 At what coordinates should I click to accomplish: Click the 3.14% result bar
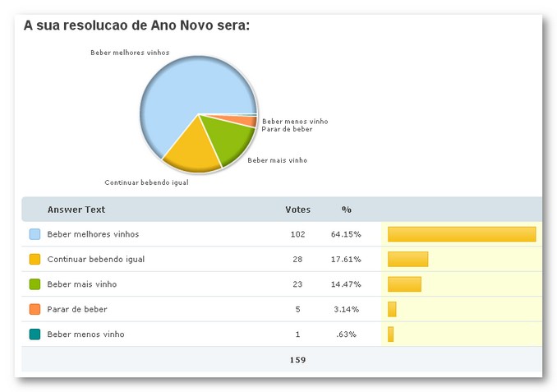392,309
